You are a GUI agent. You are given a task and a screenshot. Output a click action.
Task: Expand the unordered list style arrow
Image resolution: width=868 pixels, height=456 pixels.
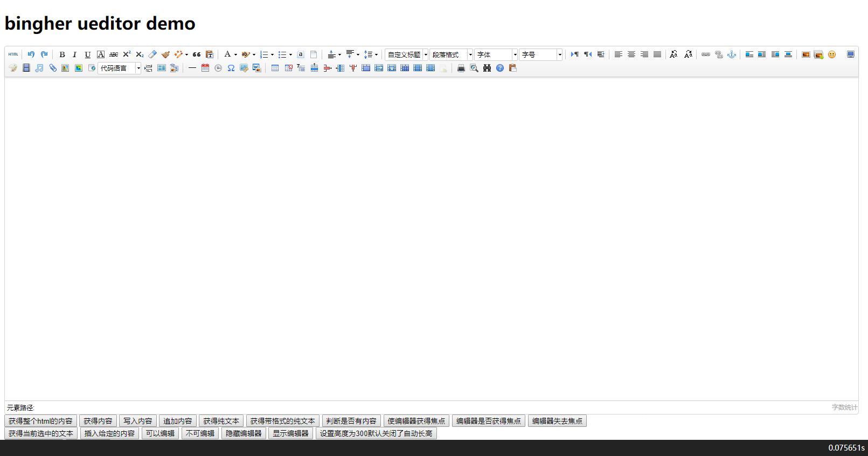click(290, 54)
